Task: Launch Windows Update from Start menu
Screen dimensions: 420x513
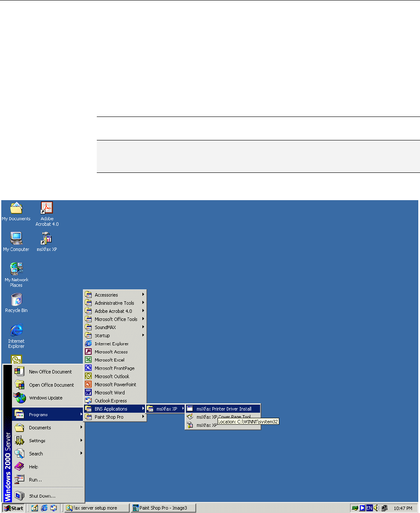Action: tap(48, 398)
